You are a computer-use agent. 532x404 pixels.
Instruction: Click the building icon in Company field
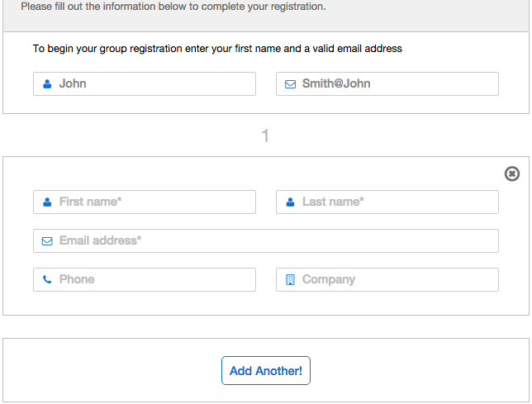(290, 279)
